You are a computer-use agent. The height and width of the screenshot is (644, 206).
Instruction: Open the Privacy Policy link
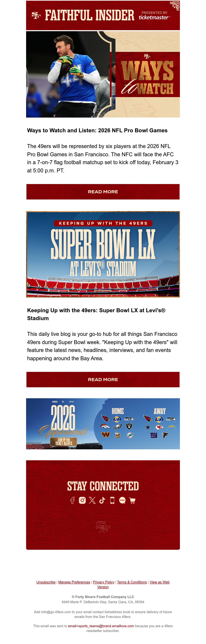(104, 582)
